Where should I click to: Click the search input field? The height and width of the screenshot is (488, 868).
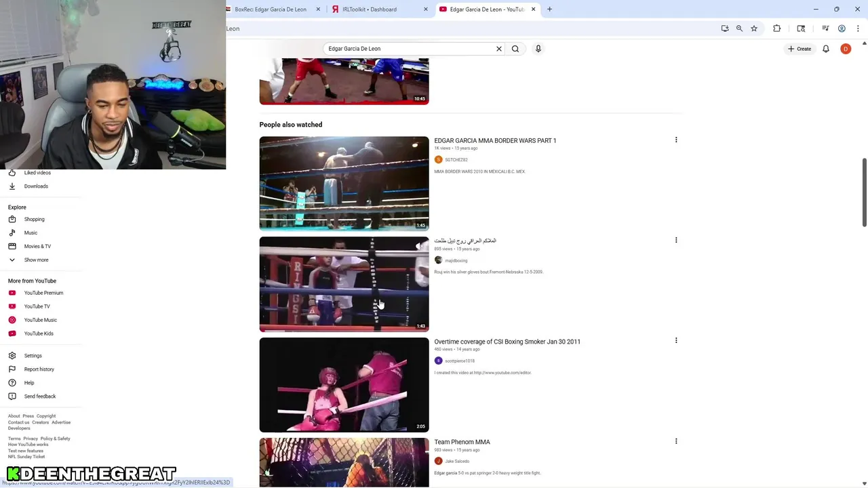pos(409,49)
